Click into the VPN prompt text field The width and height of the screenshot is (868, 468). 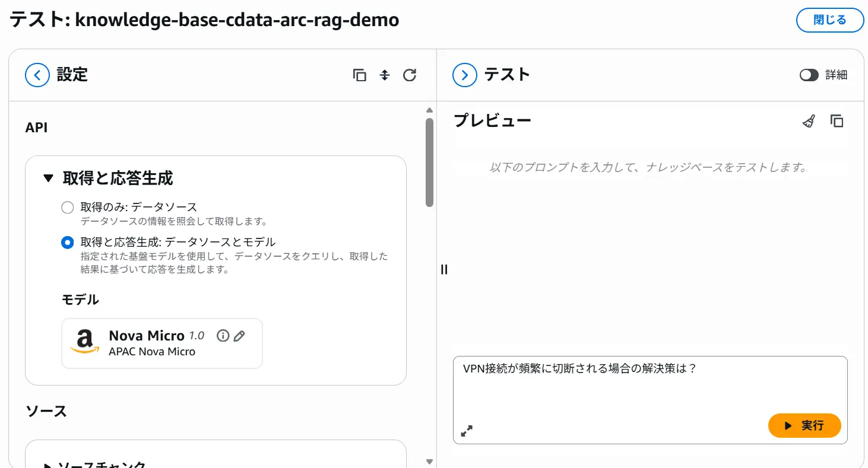coord(650,400)
